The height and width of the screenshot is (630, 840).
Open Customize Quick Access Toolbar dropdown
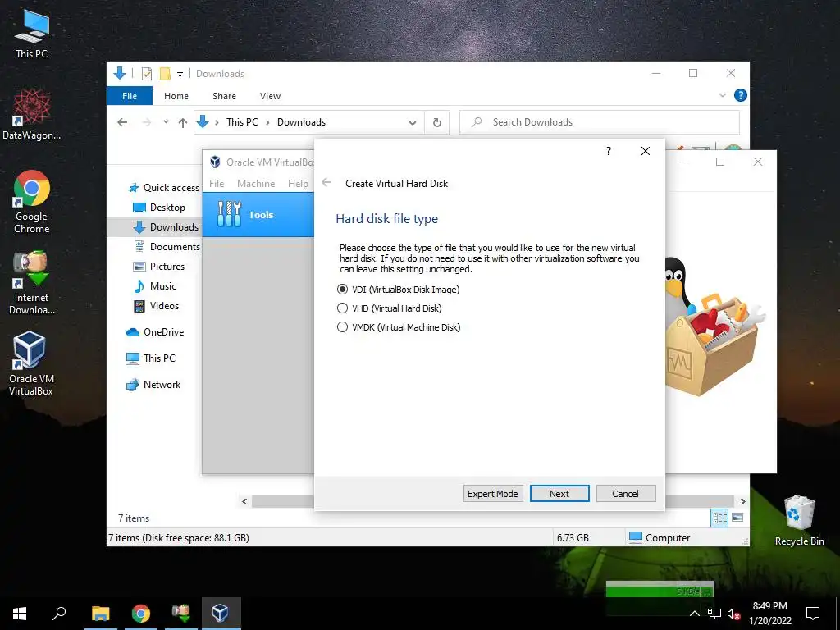(x=180, y=74)
